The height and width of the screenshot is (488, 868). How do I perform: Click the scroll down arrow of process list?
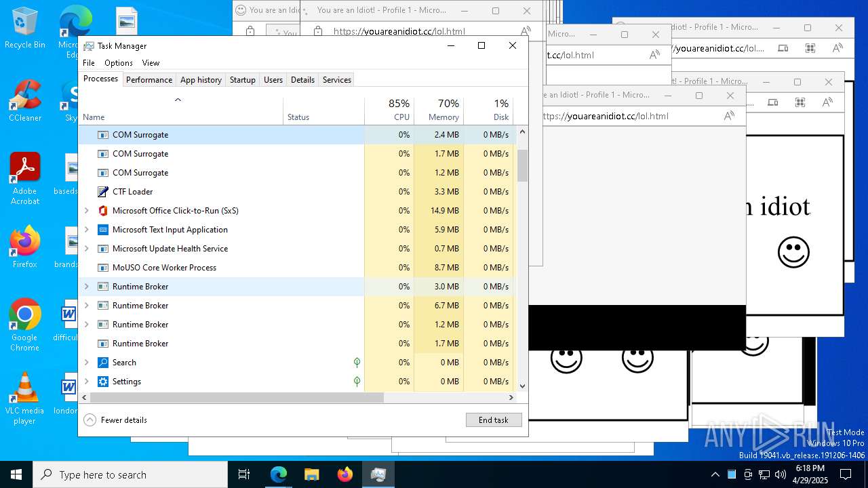click(522, 386)
